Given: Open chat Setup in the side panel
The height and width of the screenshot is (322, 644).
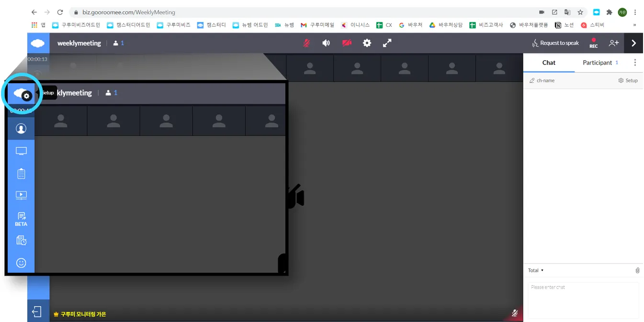Looking at the screenshot, I should click(x=628, y=80).
